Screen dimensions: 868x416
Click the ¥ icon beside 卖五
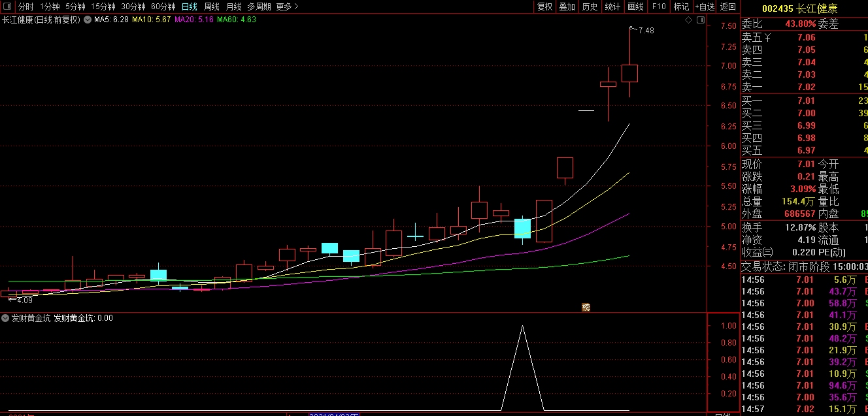point(768,37)
